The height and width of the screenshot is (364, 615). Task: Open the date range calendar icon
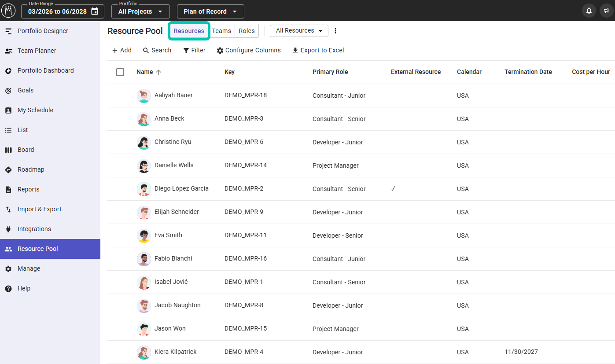point(95,11)
